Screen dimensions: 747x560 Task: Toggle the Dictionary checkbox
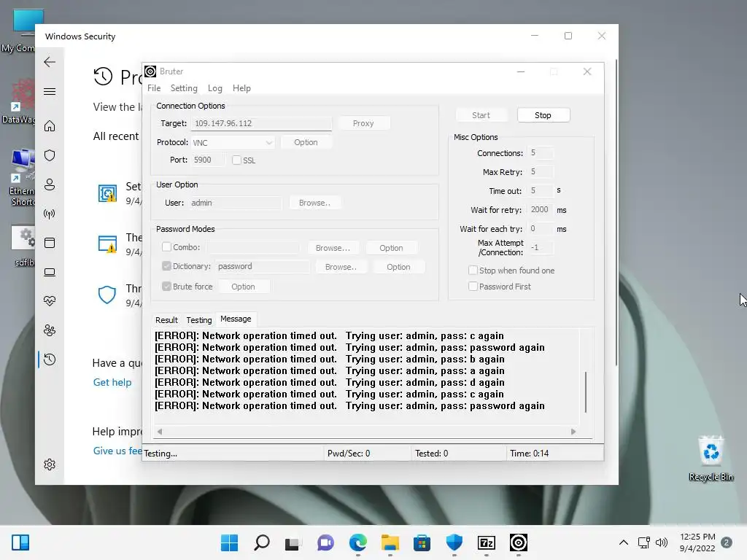(x=166, y=266)
